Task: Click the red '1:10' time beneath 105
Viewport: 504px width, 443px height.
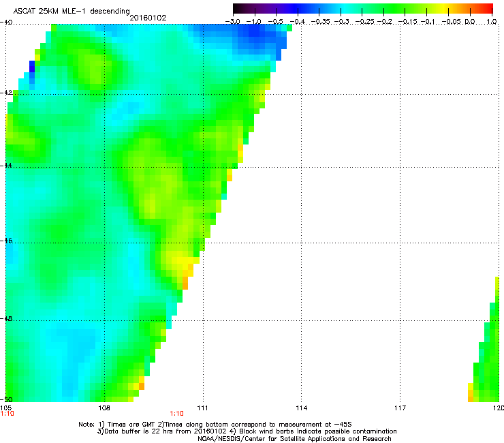Action: pos(7,414)
